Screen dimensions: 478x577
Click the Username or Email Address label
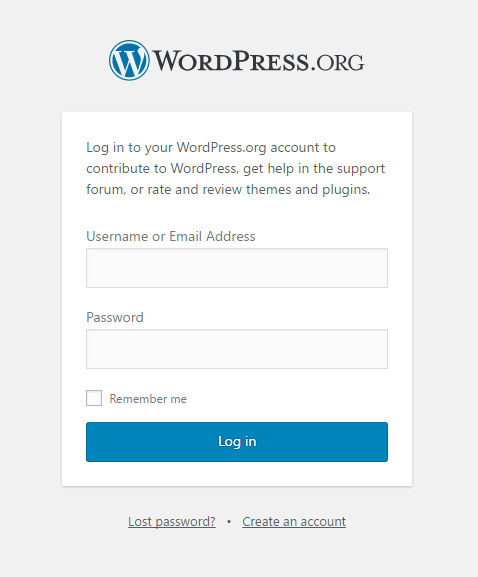(171, 236)
